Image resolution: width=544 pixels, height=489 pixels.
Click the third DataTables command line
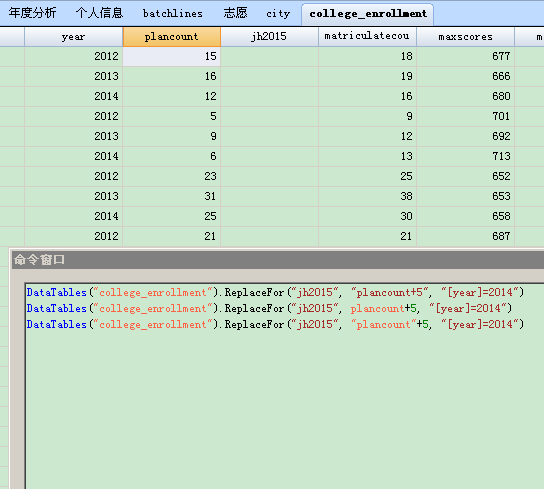point(275,324)
